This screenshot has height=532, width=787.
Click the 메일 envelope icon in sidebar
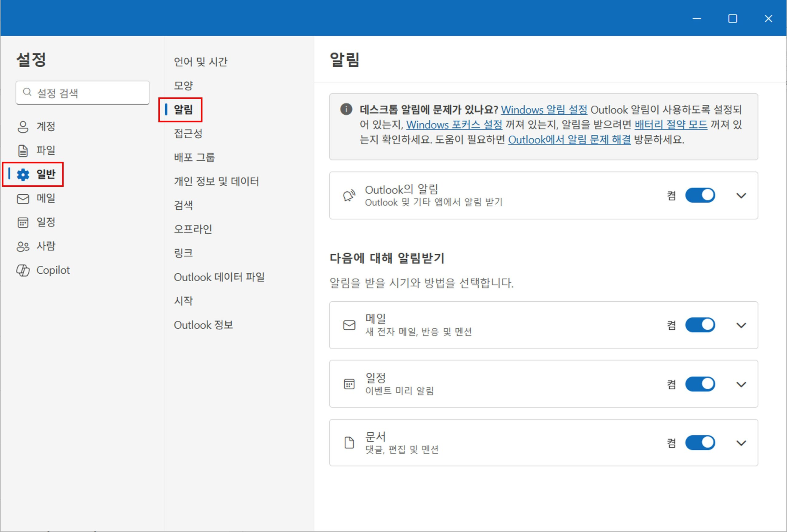point(23,199)
